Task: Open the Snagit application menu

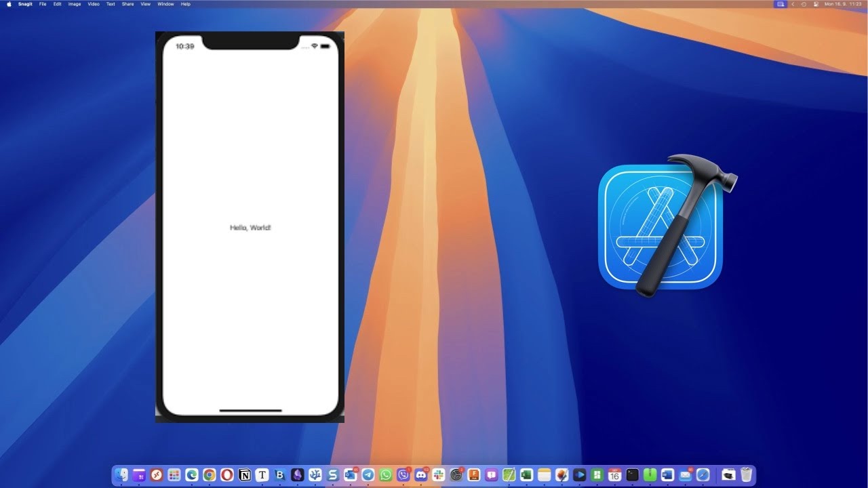Action: point(25,4)
